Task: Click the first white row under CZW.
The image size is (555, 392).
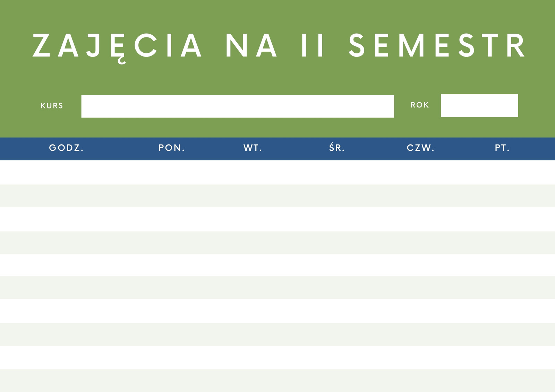Action: (x=420, y=172)
